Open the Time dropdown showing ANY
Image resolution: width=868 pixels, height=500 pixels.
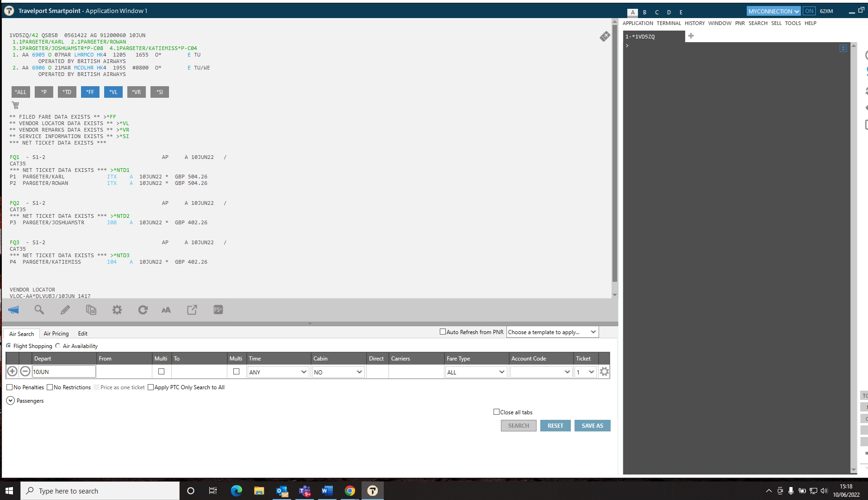point(278,372)
